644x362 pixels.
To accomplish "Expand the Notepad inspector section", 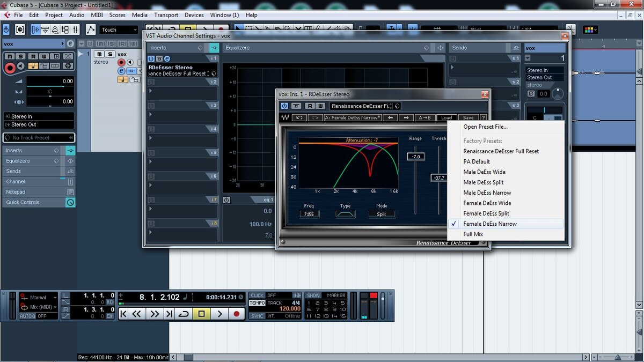I will (x=39, y=192).
